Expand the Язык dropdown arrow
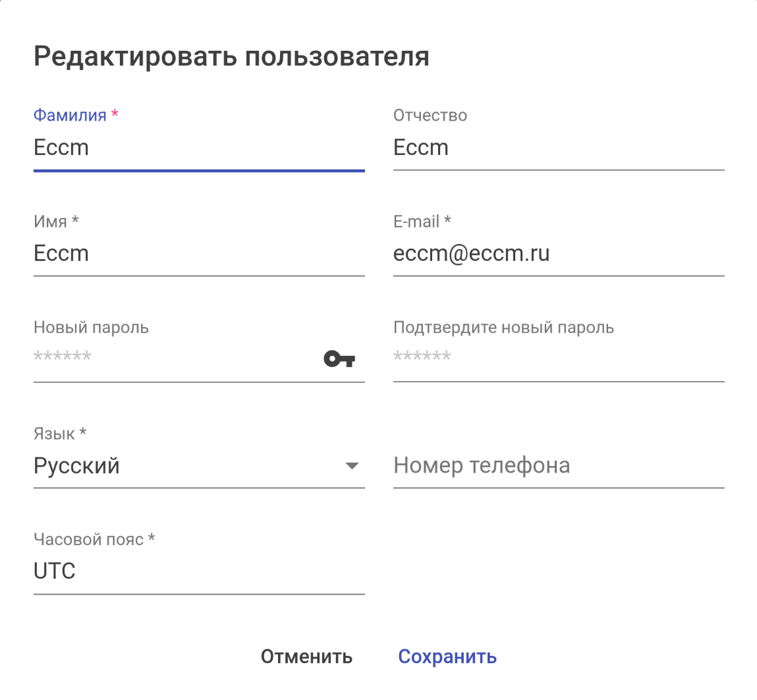The height and width of the screenshot is (700, 757). 352,466
